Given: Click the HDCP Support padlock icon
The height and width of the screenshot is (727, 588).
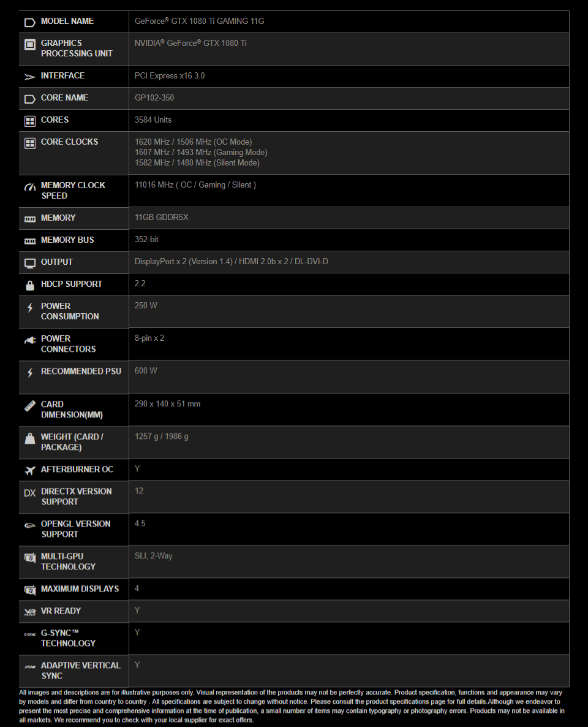Looking at the screenshot, I should coord(29,285).
